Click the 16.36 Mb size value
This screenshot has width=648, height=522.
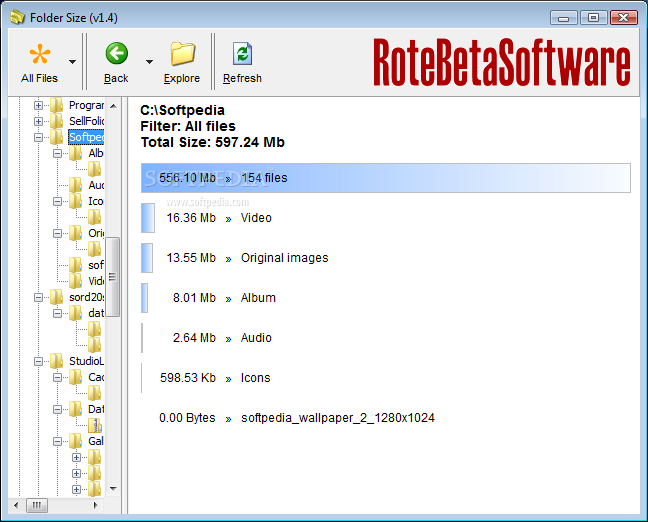point(191,218)
